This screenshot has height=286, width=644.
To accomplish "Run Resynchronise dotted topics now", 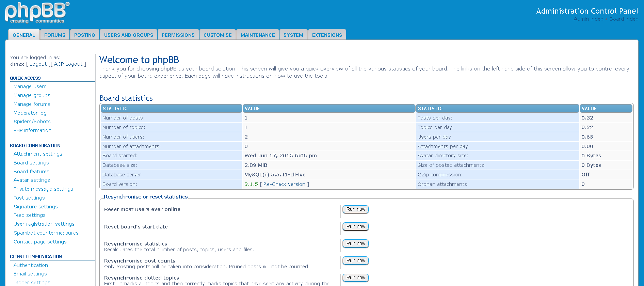I will point(356,277).
